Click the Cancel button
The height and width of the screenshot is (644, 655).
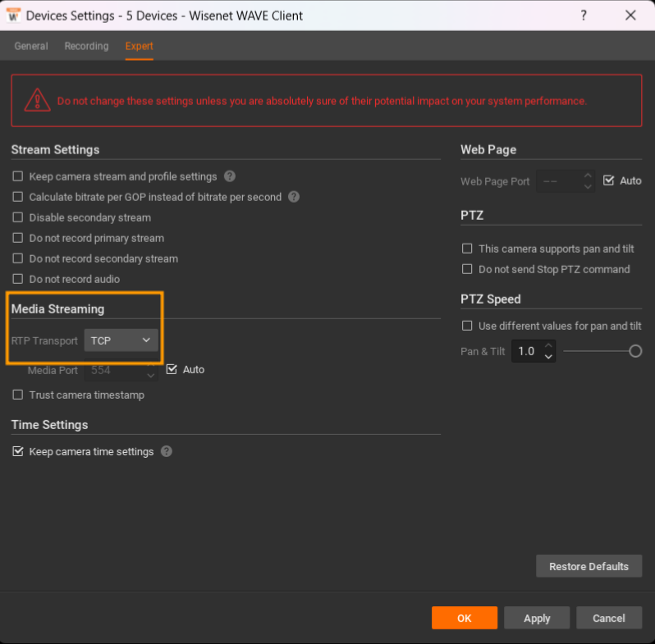point(609,618)
